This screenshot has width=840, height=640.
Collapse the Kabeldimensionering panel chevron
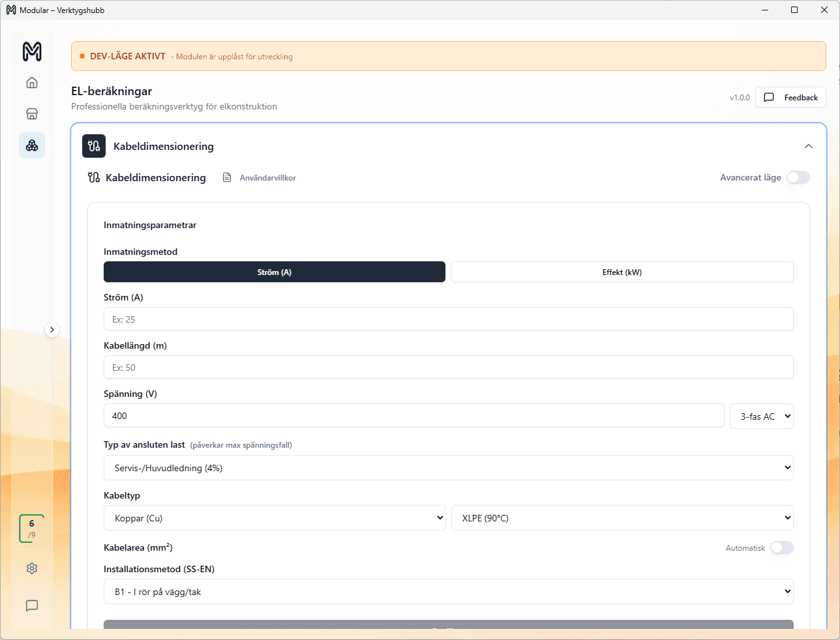pos(809,146)
